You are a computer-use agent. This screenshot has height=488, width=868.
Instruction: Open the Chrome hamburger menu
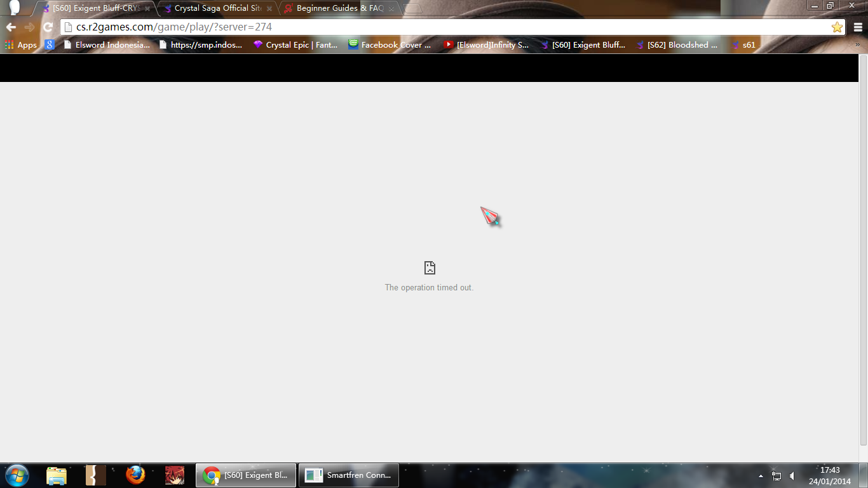[858, 27]
